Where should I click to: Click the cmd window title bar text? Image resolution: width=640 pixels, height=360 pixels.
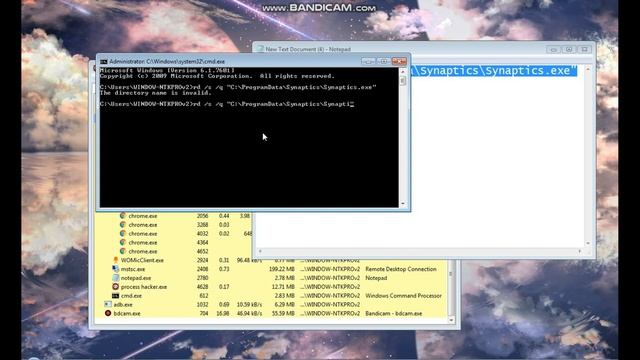(x=167, y=62)
